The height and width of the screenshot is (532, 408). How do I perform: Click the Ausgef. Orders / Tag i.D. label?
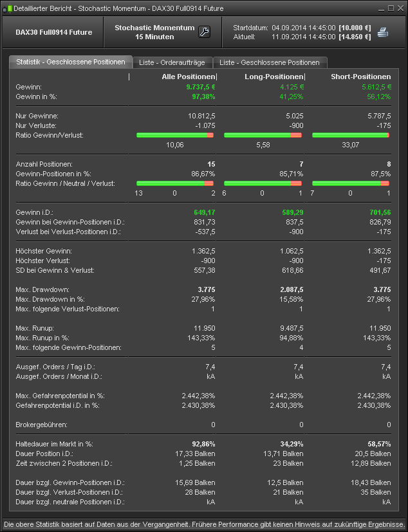tap(55, 367)
